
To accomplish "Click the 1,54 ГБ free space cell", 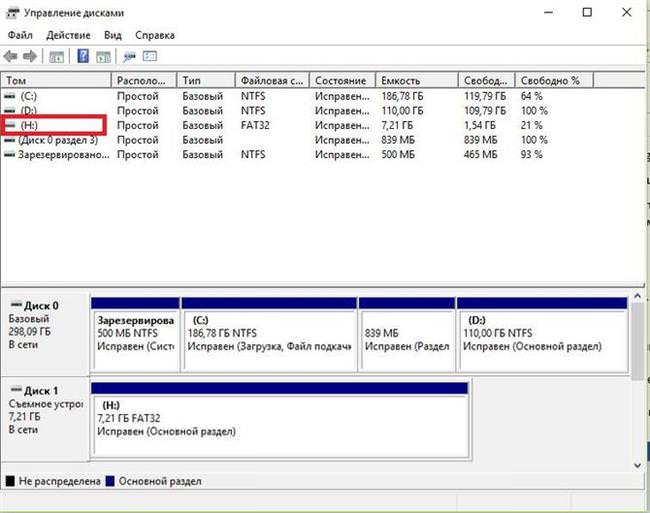I will pos(480,125).
